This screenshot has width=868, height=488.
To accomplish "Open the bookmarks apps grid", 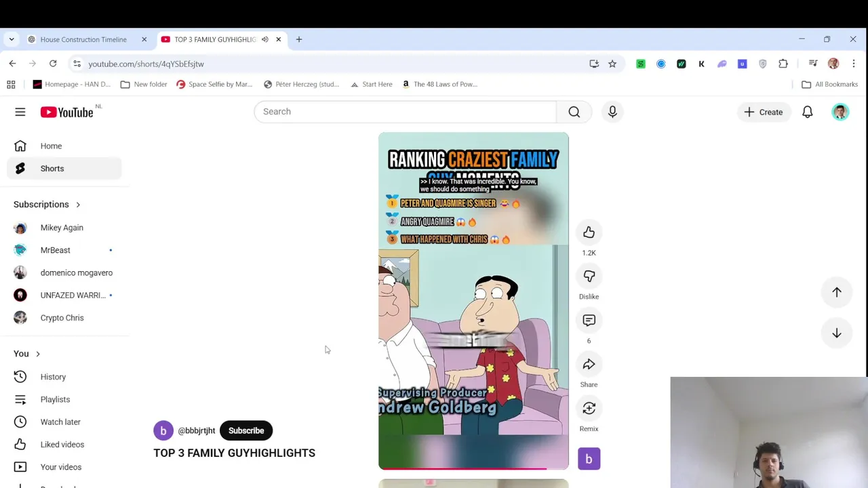I will click(x=11, y=85).
